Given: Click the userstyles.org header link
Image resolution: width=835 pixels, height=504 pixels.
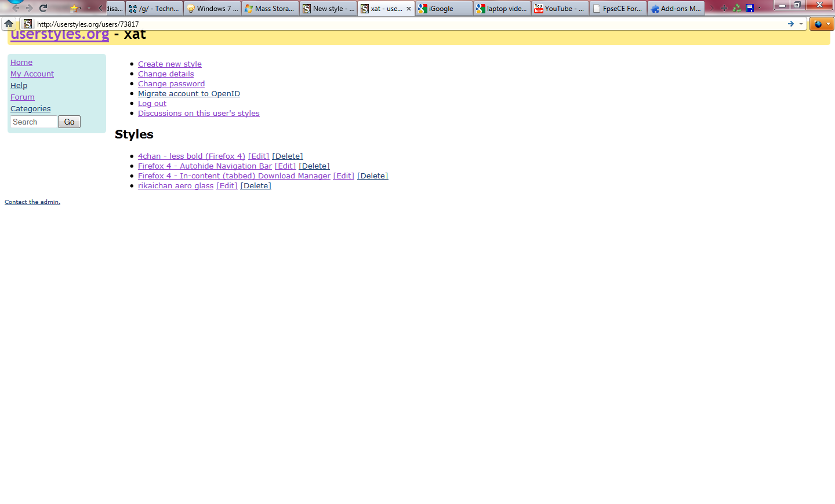Looking at the screenshot, I should click(60, 34).
